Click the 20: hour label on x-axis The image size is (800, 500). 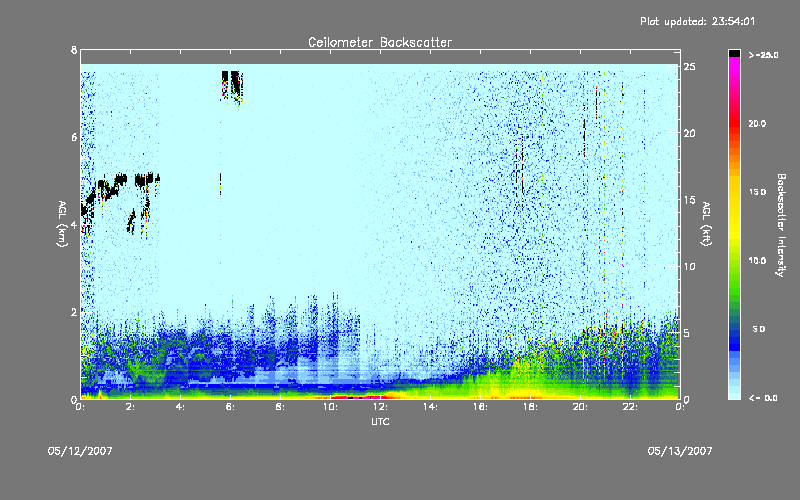[580, 407]
